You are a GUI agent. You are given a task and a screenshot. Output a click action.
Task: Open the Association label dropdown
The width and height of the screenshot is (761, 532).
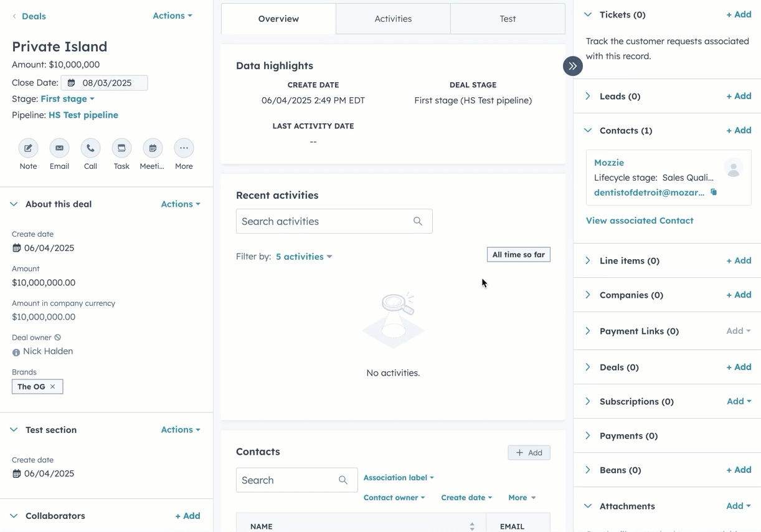pyautogui.click(x=398, y=477)
